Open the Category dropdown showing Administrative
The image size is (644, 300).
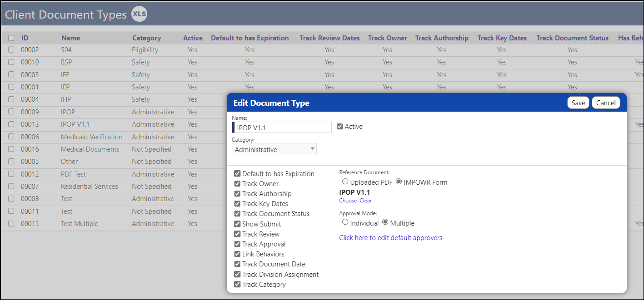click(274, 149)
